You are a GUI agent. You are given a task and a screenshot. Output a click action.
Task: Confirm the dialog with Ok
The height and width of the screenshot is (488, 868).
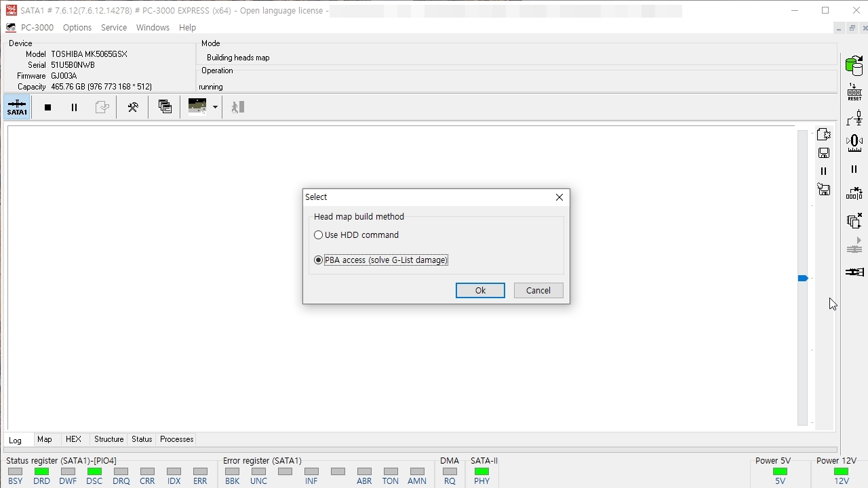(480, 290)
